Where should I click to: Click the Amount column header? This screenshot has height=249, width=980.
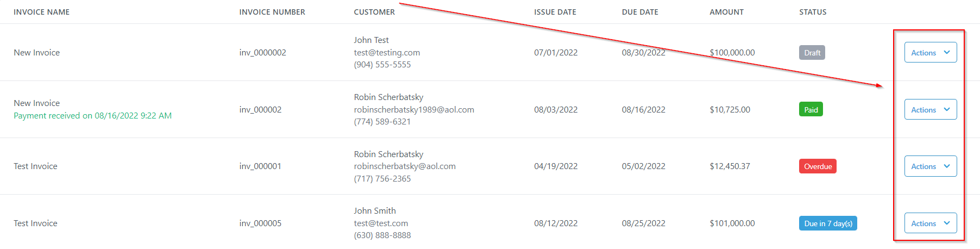coord(726,12)
